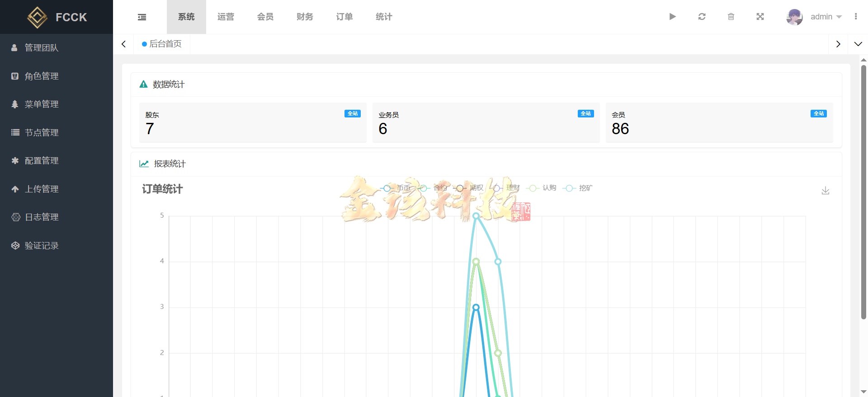The height and width of the screenshot is (397, 868).
Task: Click the 会员 count 86
Action: 620,129
